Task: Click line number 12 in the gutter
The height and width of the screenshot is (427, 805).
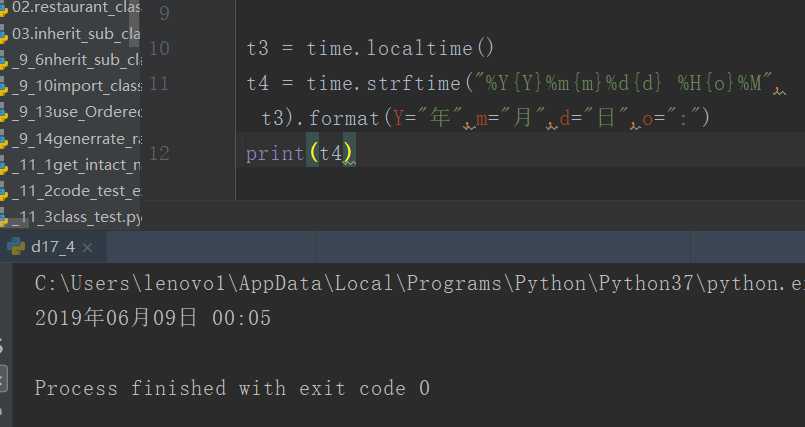Action: click(x=159, y=153)
